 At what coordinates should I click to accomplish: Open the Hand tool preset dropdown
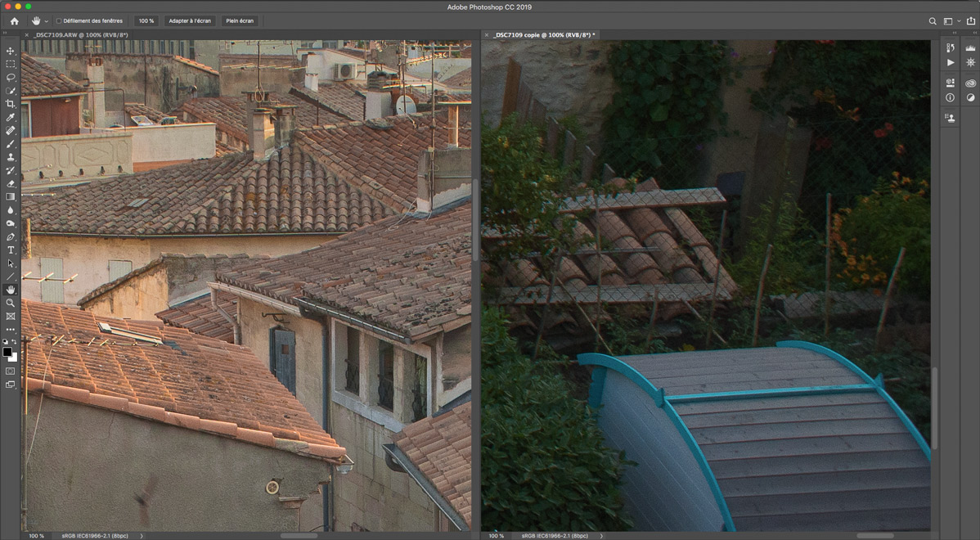[x=46, y=20]
